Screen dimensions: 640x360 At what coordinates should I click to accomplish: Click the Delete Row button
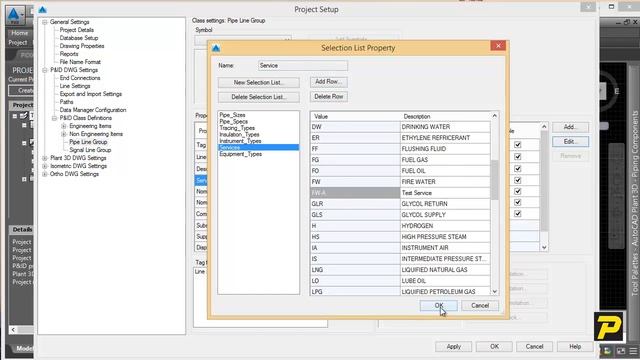coord(329,97)
